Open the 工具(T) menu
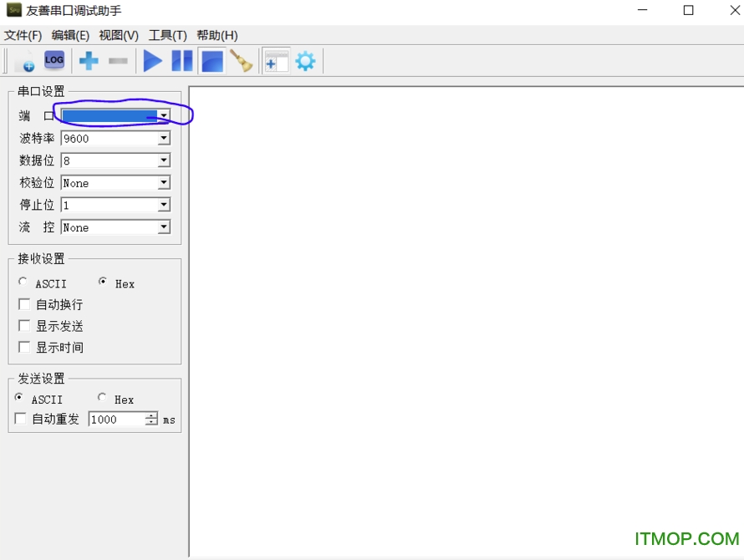 point(167,35)
